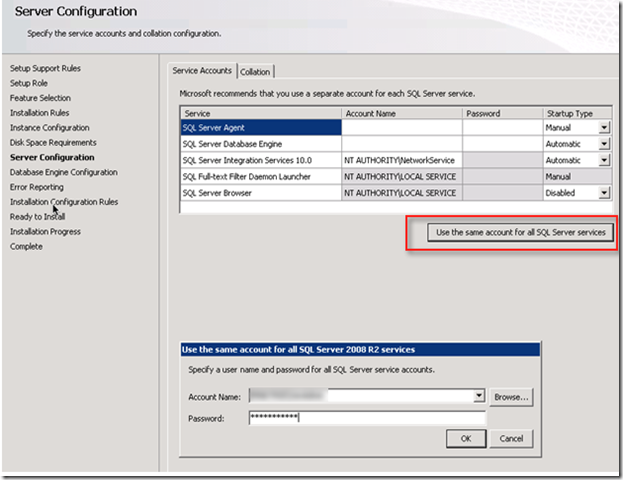The height and width of the screenshot is (480, 623).
Task: Go to Error Reporting step
Action: [x=37, y=187]
